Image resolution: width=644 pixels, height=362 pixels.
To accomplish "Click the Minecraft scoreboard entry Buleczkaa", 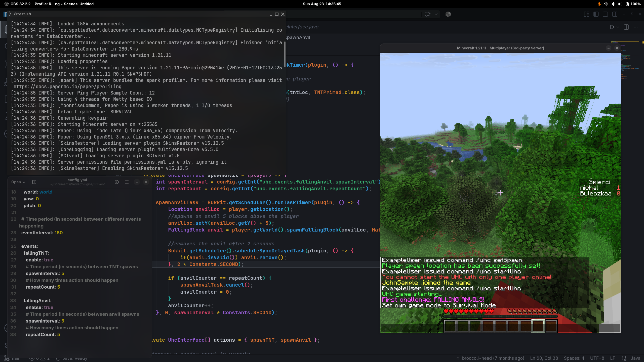I will [596, 193].
